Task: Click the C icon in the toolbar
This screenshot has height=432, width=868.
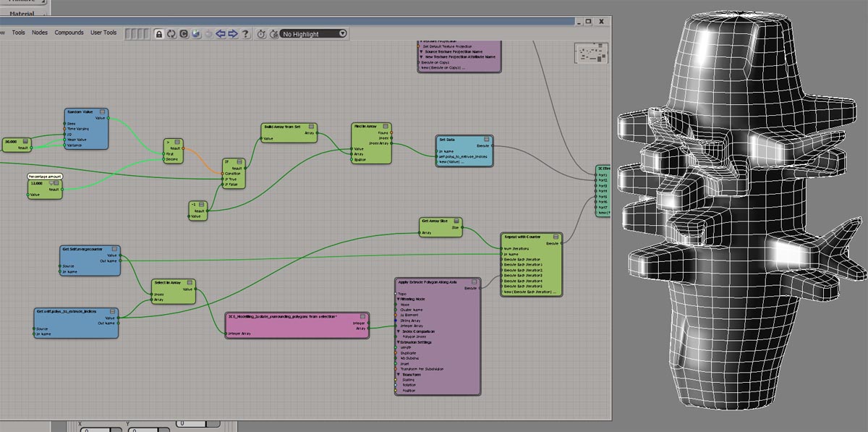Action: point(184,33)
